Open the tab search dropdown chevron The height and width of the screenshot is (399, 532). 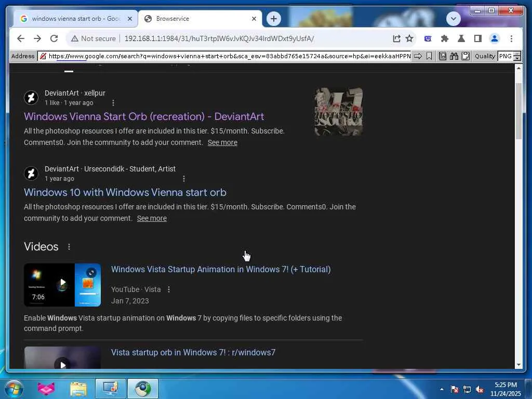point(453,19)
